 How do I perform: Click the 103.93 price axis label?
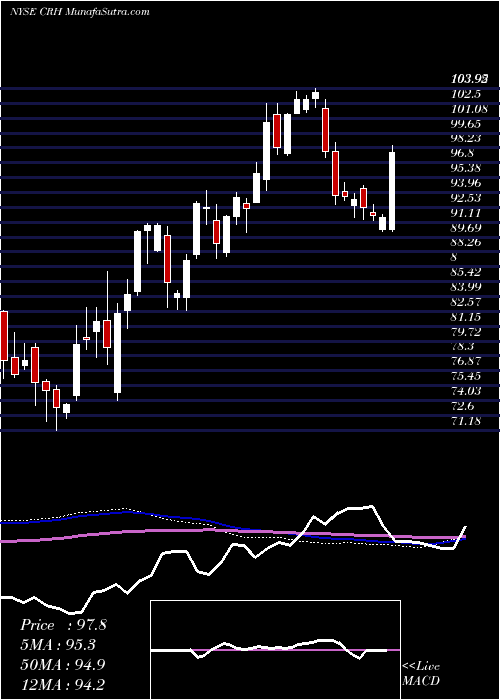click(469, 79)
